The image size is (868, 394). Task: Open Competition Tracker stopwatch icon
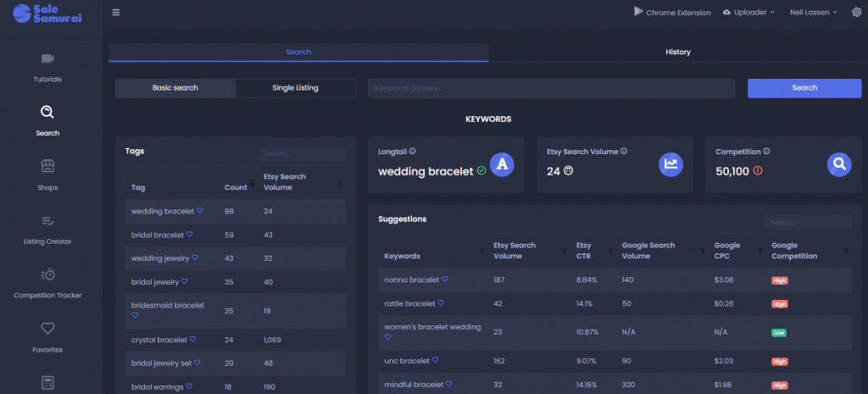click(47, 275)
